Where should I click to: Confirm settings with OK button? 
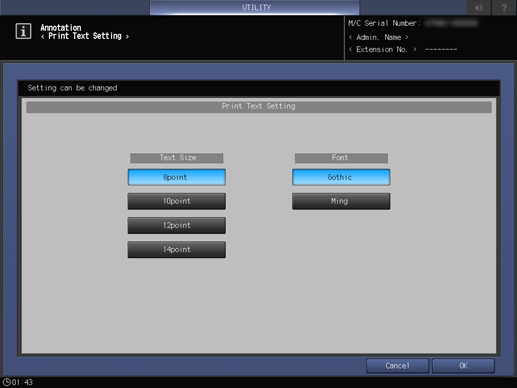(x=463, y=366)
